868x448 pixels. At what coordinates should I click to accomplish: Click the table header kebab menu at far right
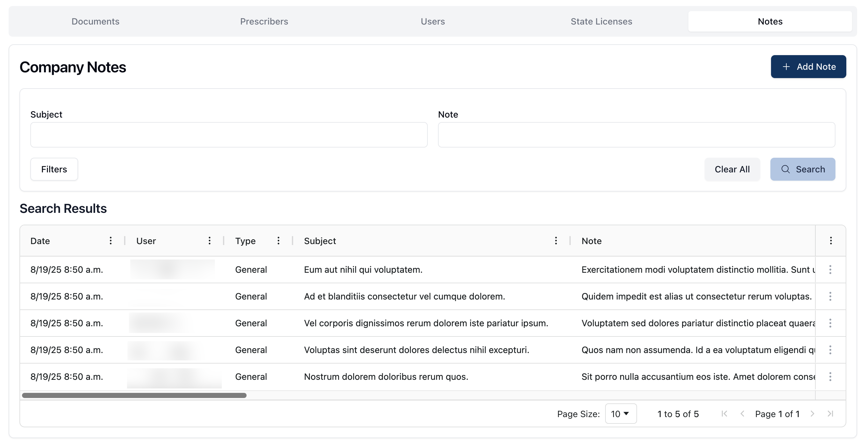click(x=831, y=241)
